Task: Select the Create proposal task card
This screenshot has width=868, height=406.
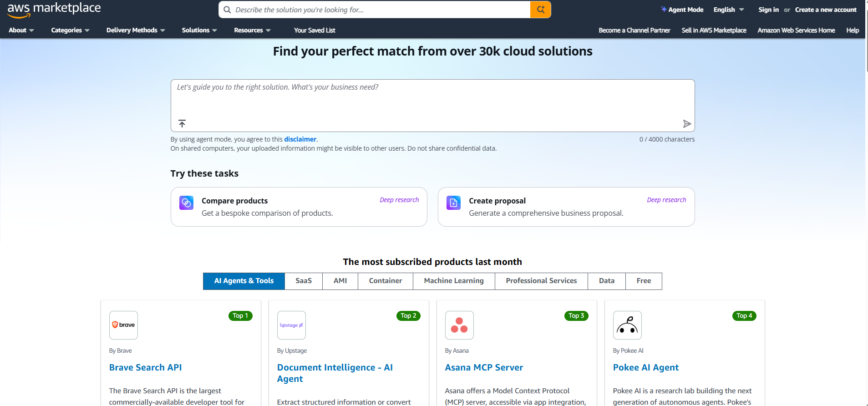Action: pyautogui.click(x=566, y=207)
